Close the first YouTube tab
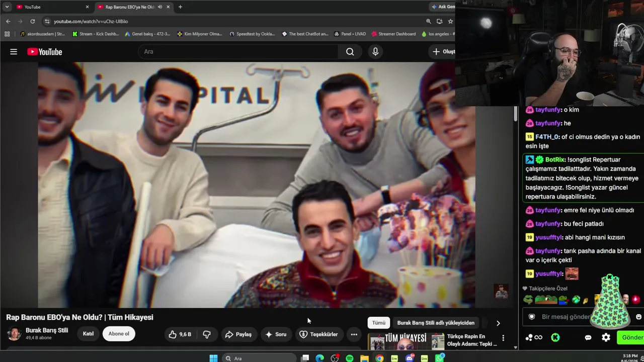The width and height of the screenshot is (644, 362). click(87, 7)
